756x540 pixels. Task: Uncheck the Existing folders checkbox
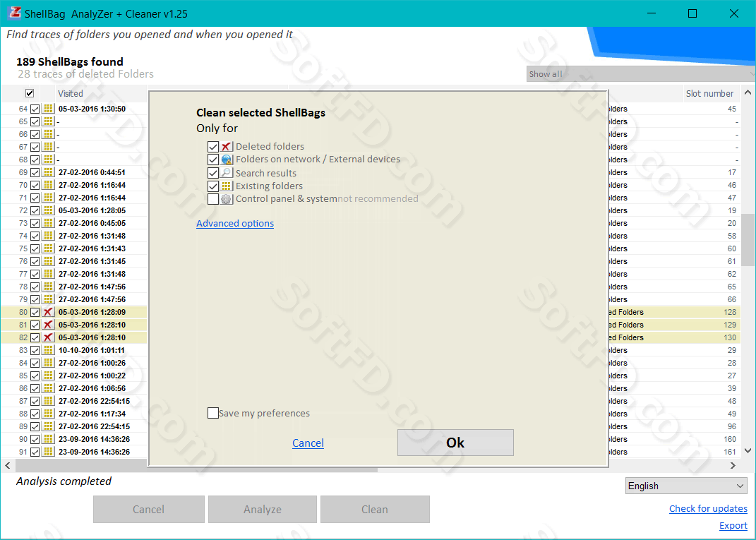coord(213,186)
